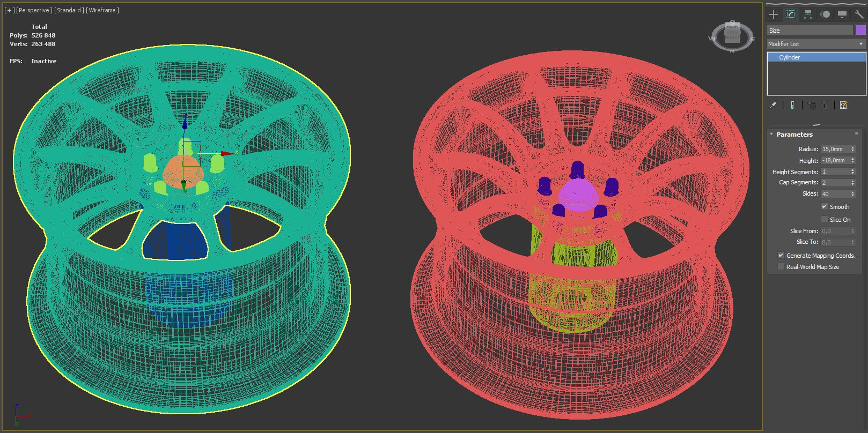Click the Verts count "263 488"
The image size is (868, 433).
[43, 44]
